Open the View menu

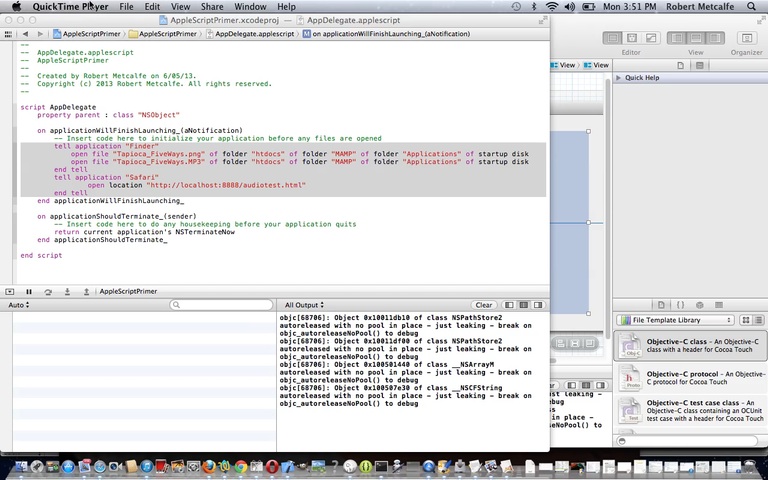point(180,6)
